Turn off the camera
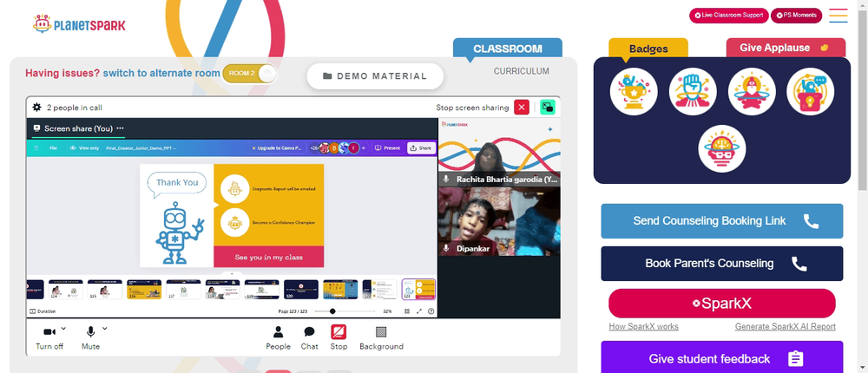 tap(49, 338)
